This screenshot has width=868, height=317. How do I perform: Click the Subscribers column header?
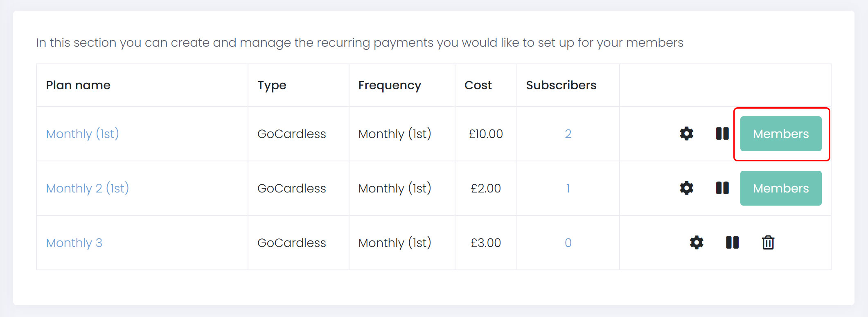[x=561, y=85]
